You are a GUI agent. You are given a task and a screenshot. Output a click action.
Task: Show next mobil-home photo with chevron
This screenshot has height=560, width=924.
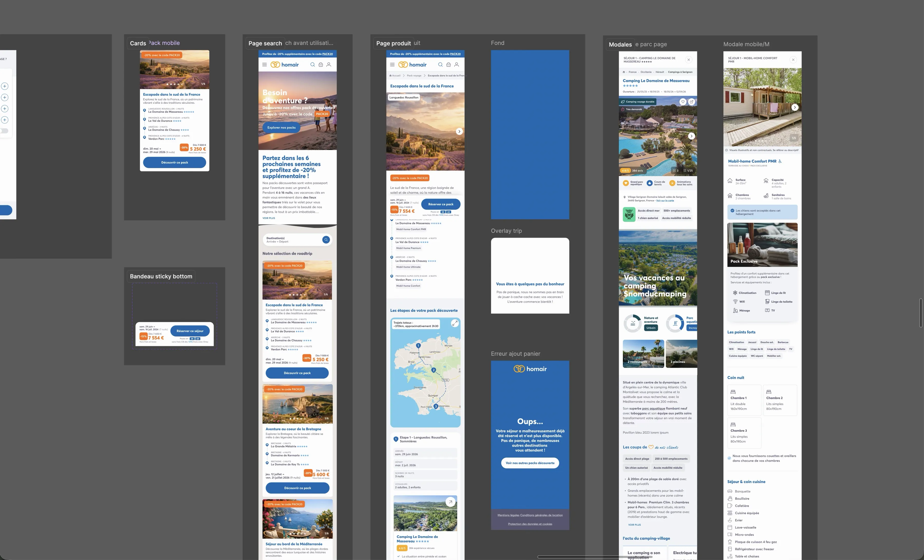(x=795, y=107)
